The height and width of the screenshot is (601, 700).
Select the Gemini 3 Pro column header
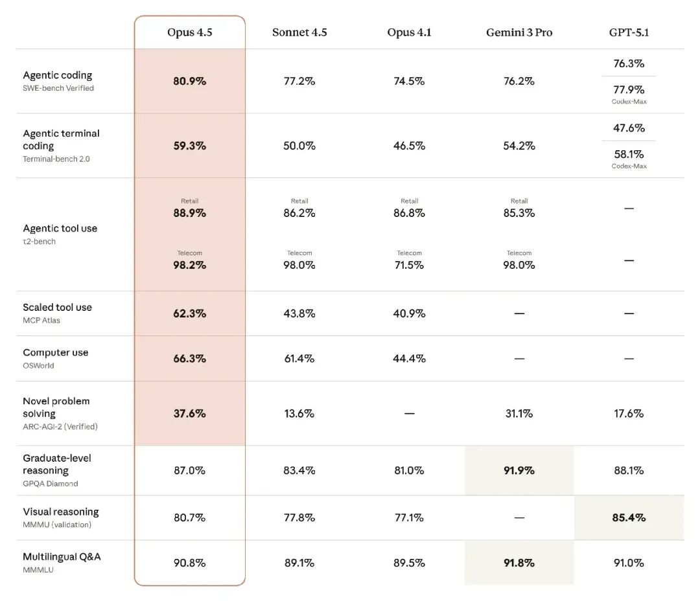click(519, 32)
